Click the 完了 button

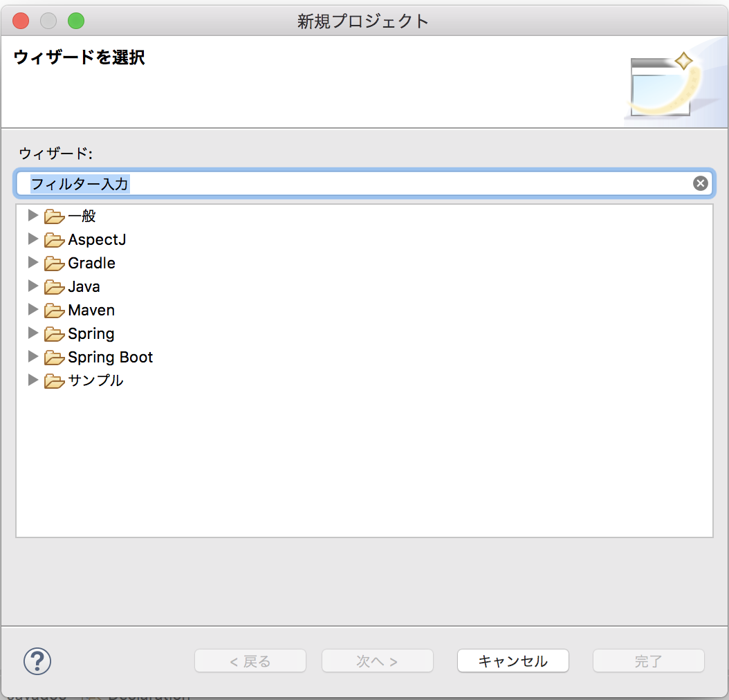pyautogui.click(x=649, y=661)
